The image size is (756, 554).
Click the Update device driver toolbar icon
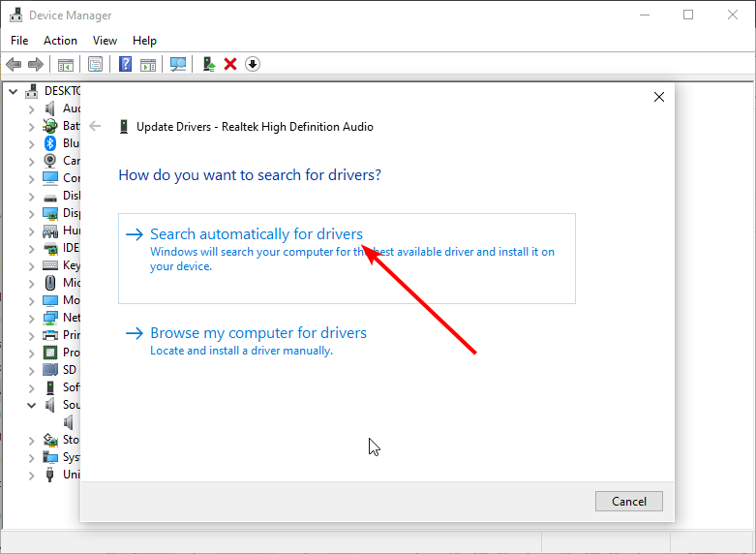209,64
